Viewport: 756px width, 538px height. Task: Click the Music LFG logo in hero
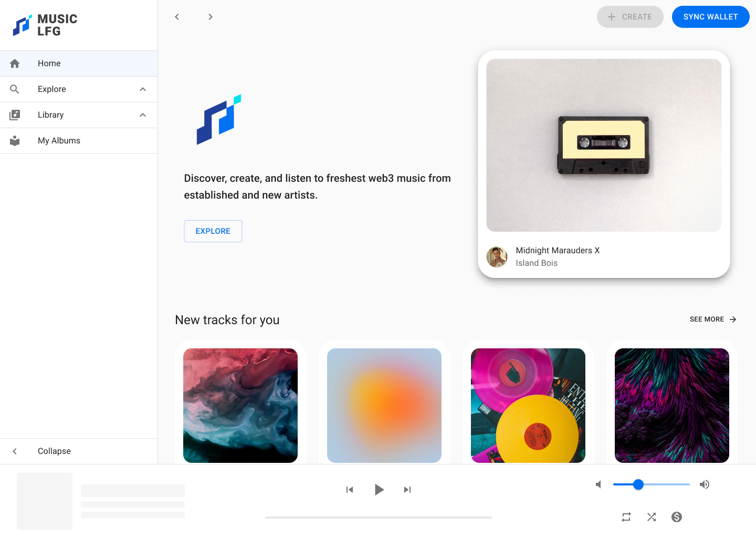click(219, 119)
